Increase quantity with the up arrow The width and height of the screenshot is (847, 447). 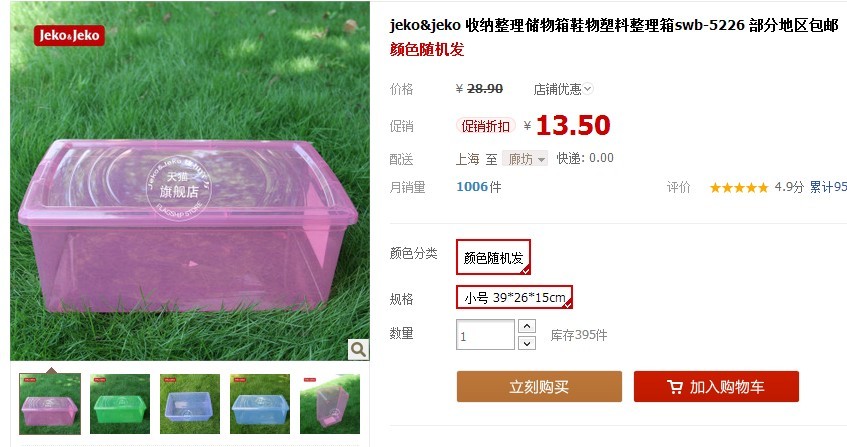527,326
